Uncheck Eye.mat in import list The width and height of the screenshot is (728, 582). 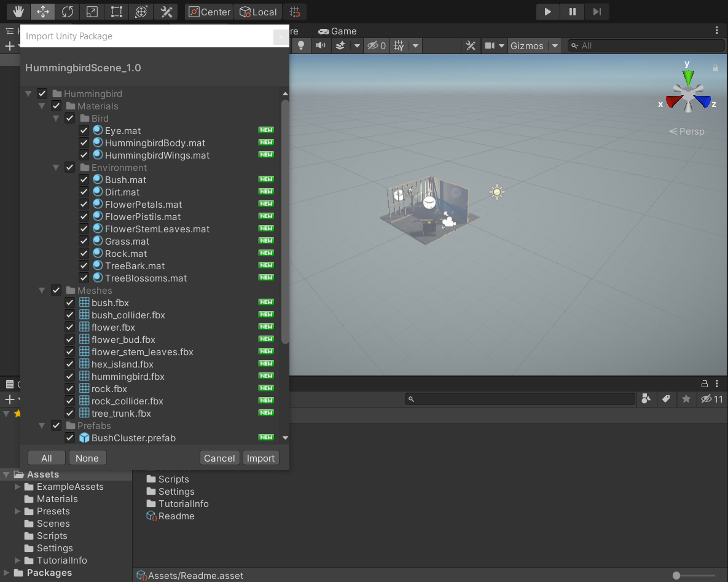(x=84, y=130)
